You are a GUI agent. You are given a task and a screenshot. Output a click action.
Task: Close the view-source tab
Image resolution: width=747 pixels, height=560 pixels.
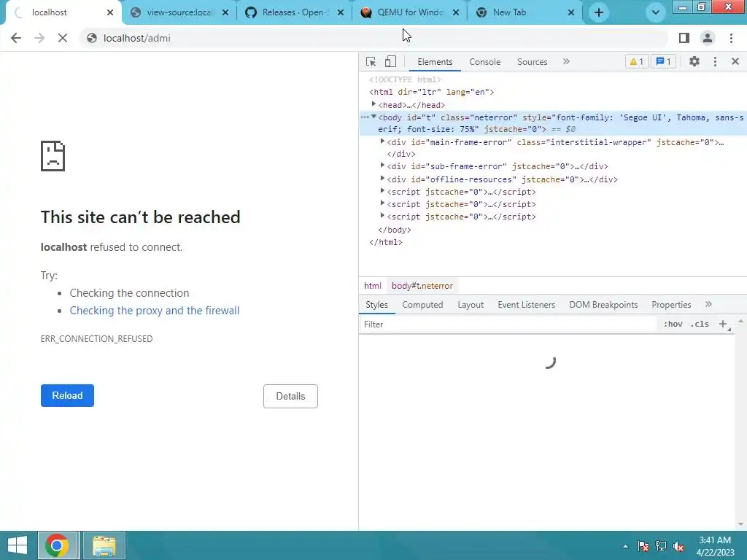(225, 12)
